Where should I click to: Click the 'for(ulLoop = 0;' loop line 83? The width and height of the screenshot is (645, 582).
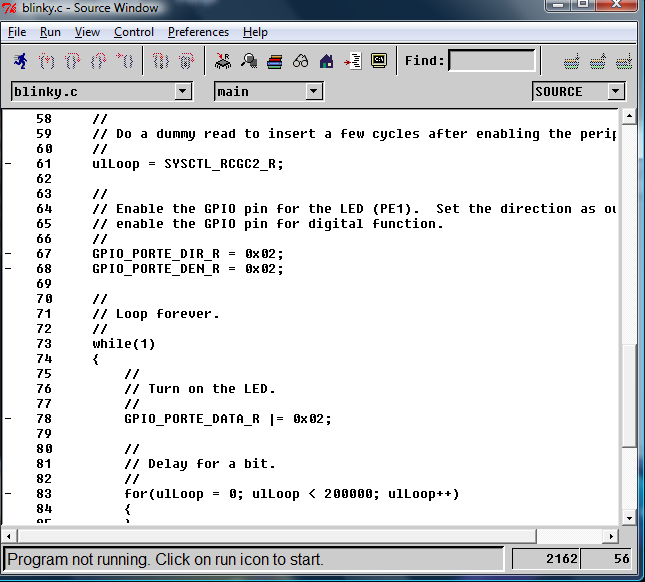pyautogui.click(x=292, y=494)
